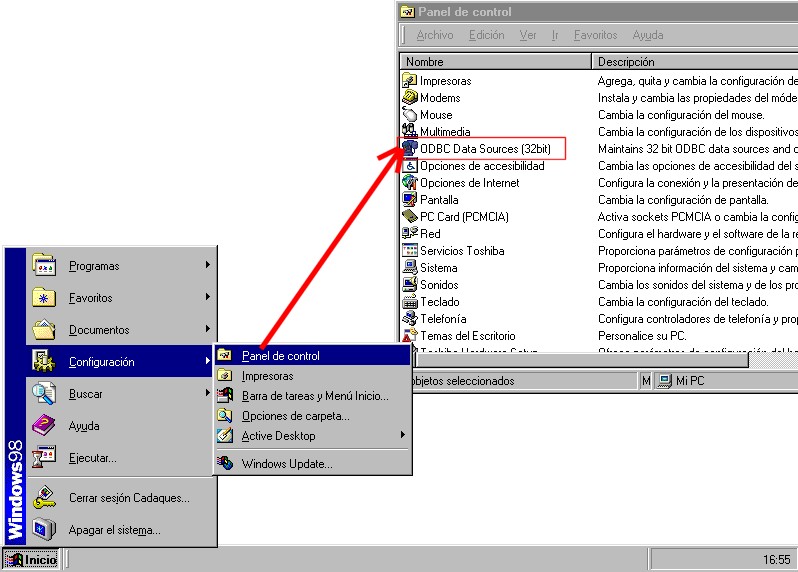Select the Opciones de Internet icon
This screenshot has height=572, width=798.
pos(409,182)
